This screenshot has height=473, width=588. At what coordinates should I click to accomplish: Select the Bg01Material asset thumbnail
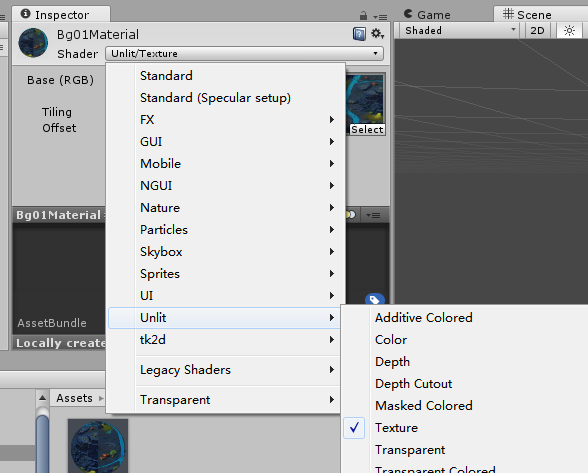[98, 446]
